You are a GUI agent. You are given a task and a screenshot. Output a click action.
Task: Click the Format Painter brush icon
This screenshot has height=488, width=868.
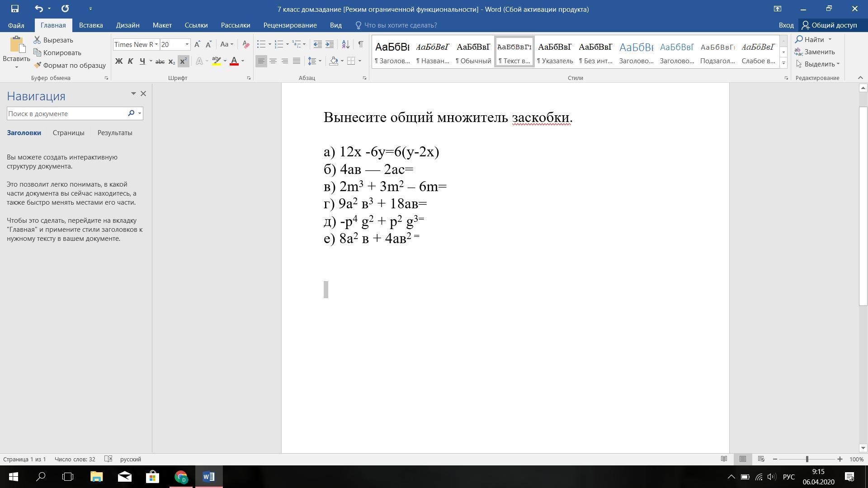tap(38, 65)
